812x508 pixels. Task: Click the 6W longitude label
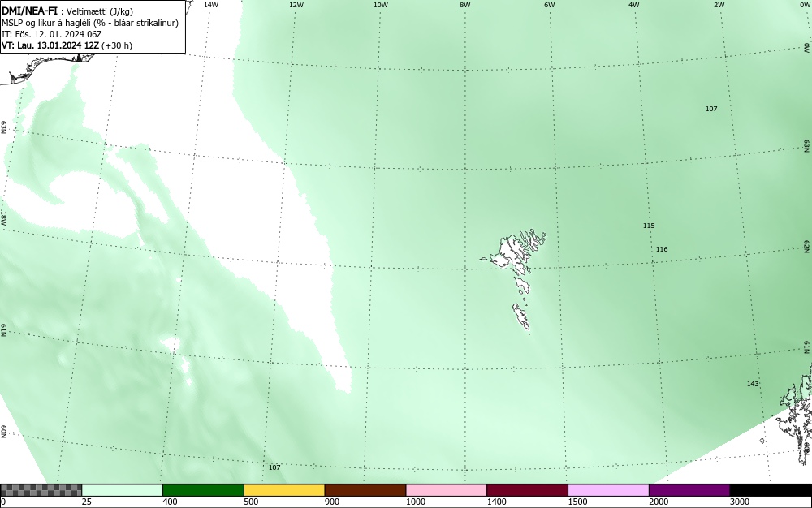(x=550, y=5)
